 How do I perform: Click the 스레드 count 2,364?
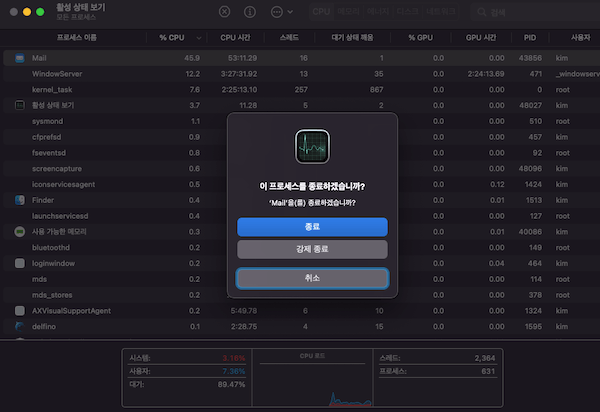tap(484, 358)
